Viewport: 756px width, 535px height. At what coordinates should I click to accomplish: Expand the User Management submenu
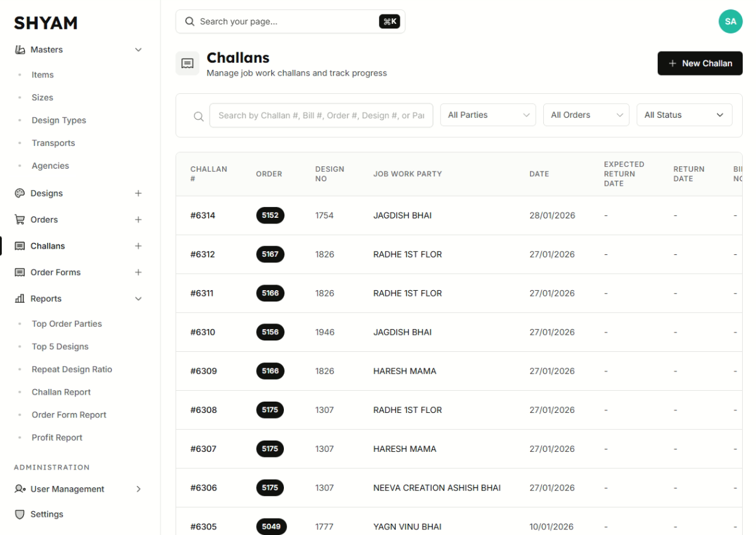pyautogui.click(x=138, y=489)
